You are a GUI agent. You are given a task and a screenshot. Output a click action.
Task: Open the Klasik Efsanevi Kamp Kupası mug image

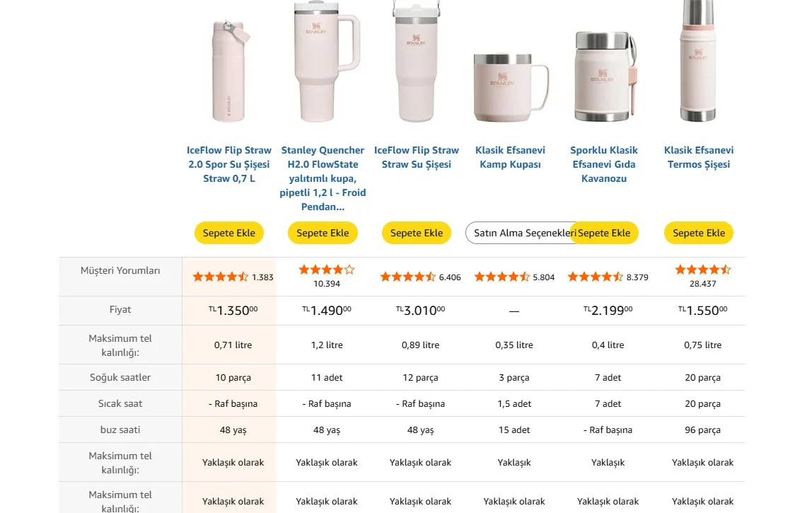pos(510,87)
